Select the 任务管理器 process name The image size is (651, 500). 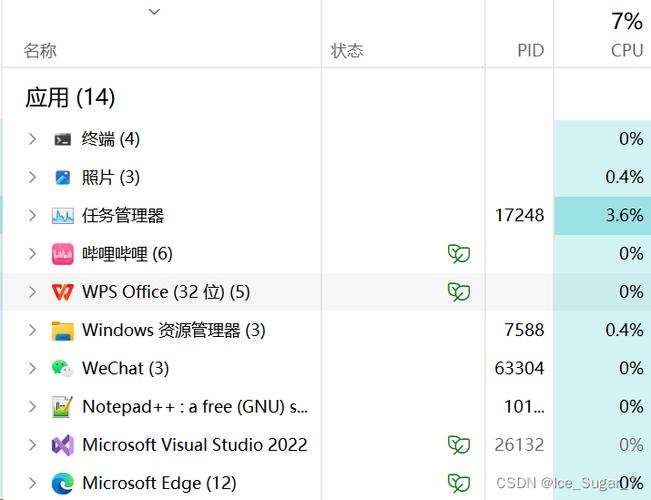pos(123,216)
